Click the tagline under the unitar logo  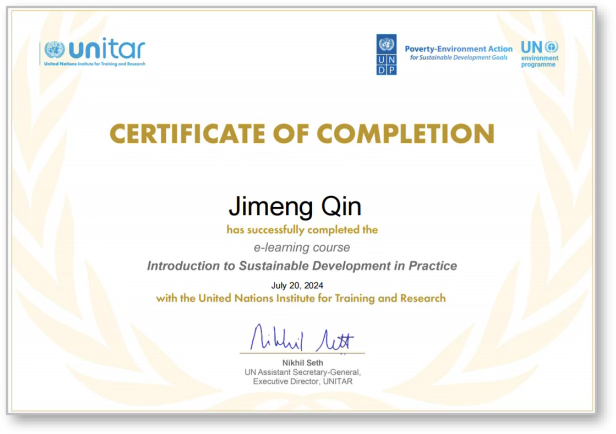coord(94,64)
